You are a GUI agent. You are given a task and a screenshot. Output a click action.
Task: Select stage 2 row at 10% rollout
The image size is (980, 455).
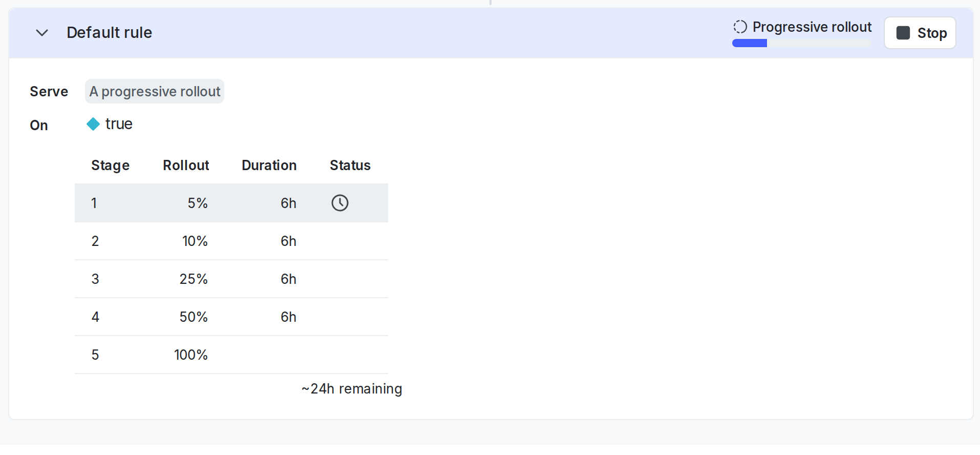231,241
